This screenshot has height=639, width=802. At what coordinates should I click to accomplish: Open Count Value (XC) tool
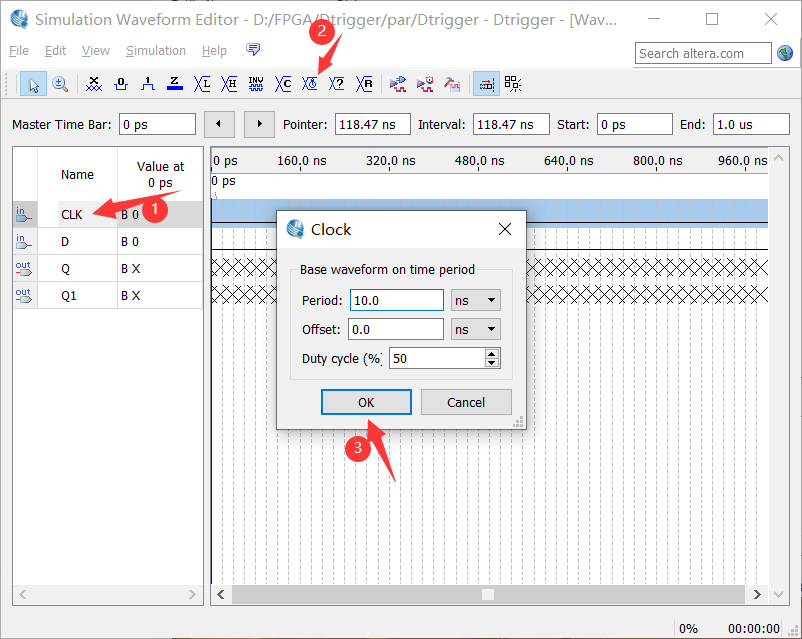[x=283, y=84]
